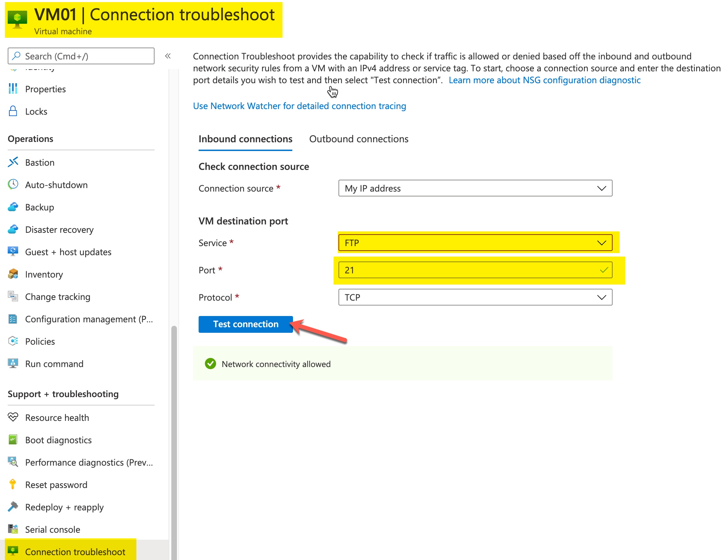Click the Backup cloud icon
Image resolution: width=728 pixels, height=560 pixels.
(13, 207)
